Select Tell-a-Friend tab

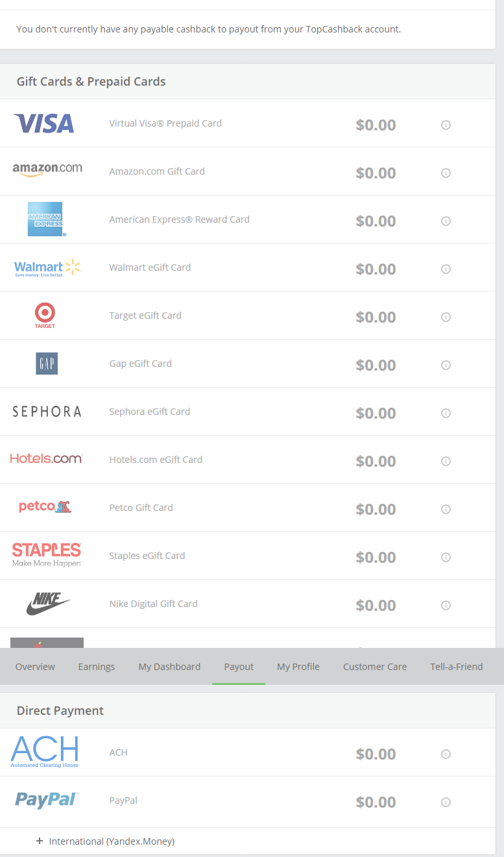457,667
